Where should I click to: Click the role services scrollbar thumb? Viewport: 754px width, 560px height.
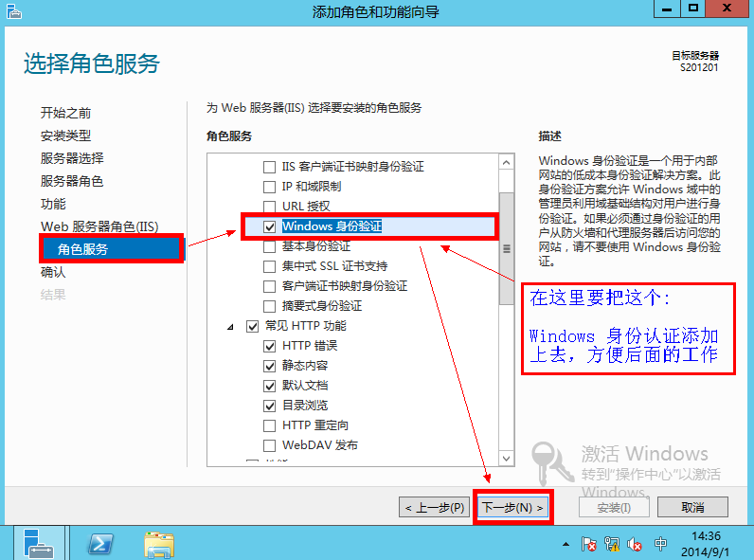[x=507, y=248]
